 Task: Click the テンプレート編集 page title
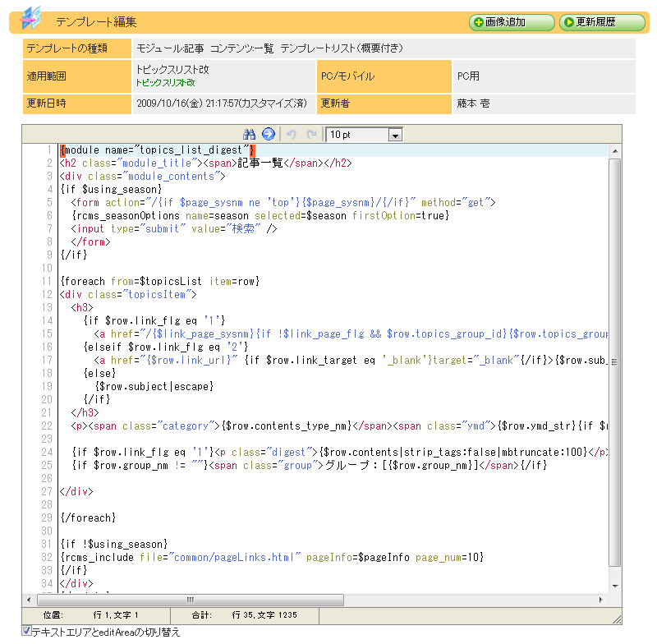(96, 22)
